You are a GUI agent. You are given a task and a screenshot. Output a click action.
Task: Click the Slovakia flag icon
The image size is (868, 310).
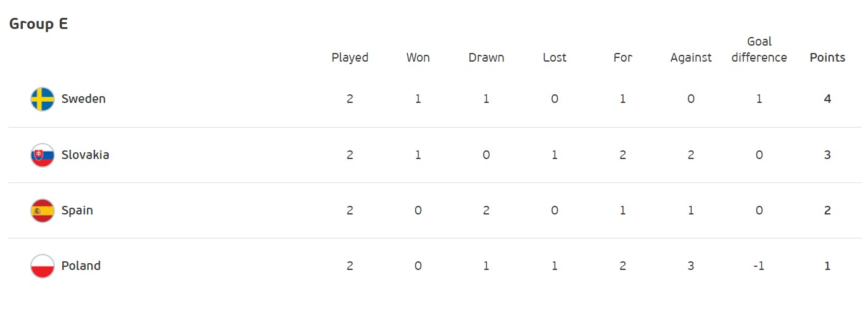(43, 155)
